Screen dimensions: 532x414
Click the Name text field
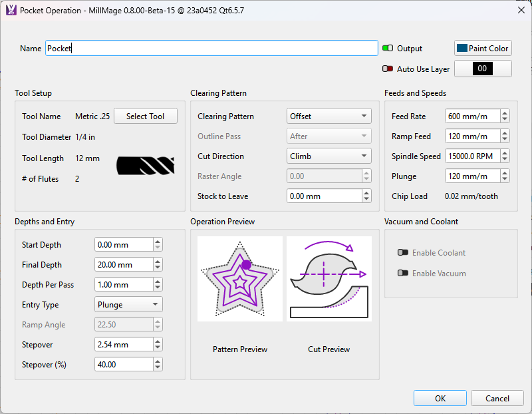click(x=211, y=48)
